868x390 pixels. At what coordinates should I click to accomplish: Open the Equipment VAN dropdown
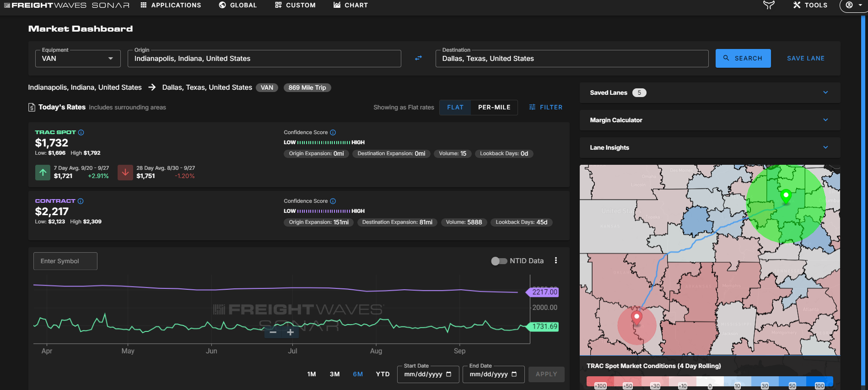pyautogui.click(x=78, y=59)
